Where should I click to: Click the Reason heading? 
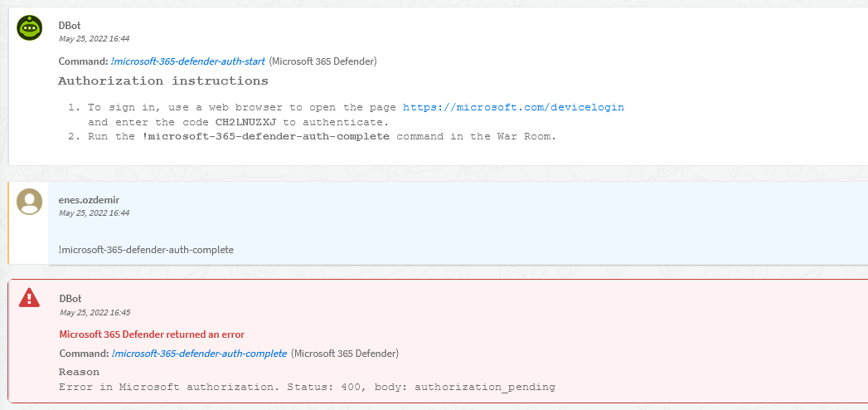click(x=79, y=372)
